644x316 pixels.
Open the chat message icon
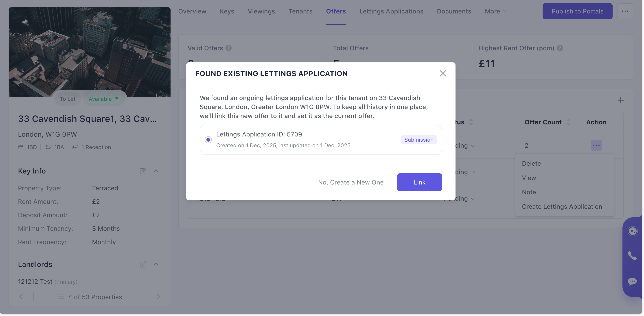[x=632, y=281]
